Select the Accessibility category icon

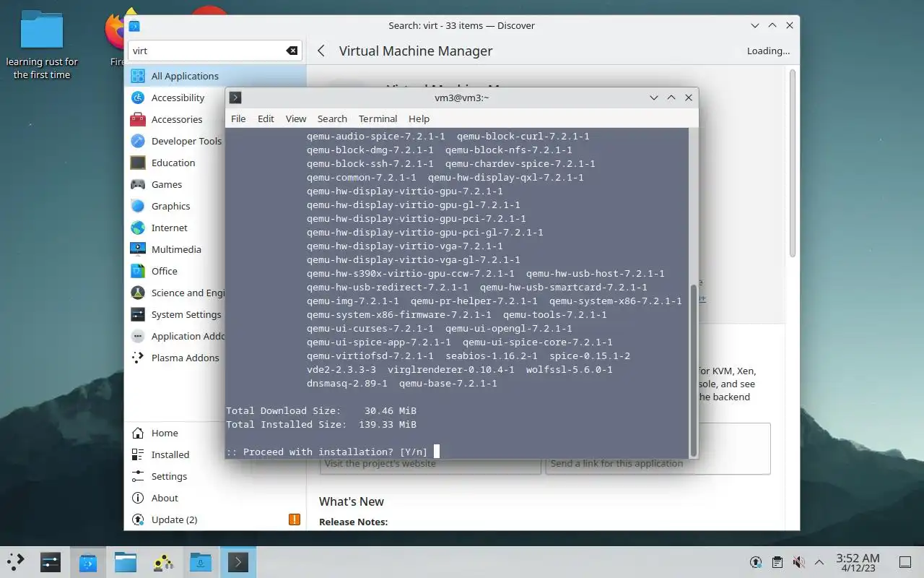[x=138, y=98]
